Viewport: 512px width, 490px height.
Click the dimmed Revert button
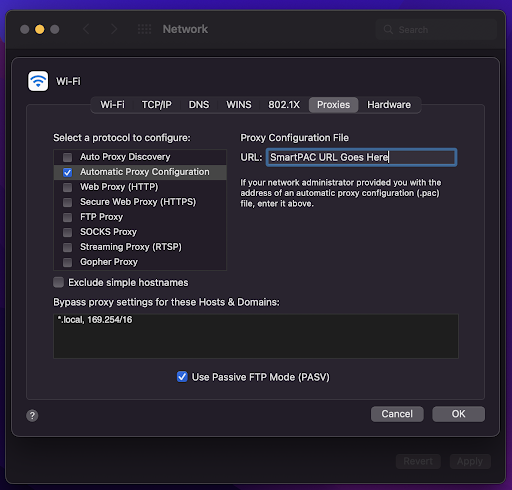click(418, 461)
